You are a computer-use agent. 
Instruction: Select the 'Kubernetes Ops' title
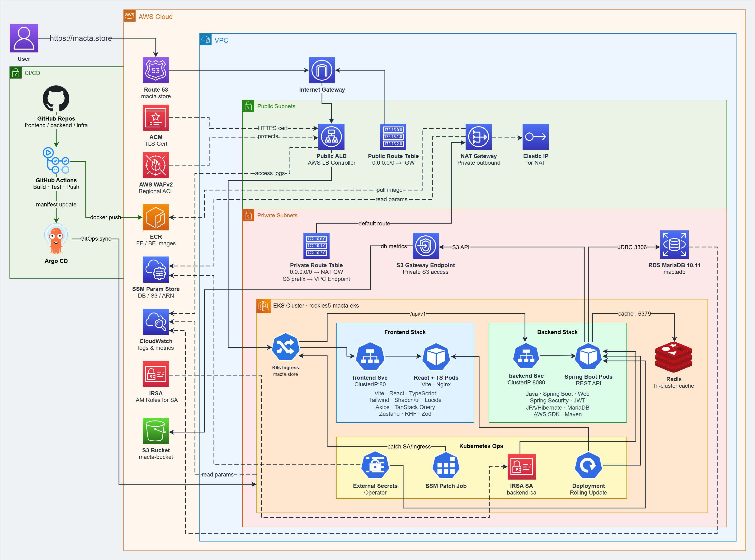[x=481, y=446]
